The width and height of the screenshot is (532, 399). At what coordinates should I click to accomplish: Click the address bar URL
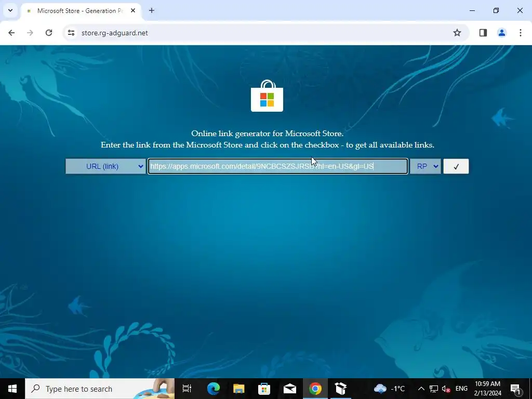115,33
